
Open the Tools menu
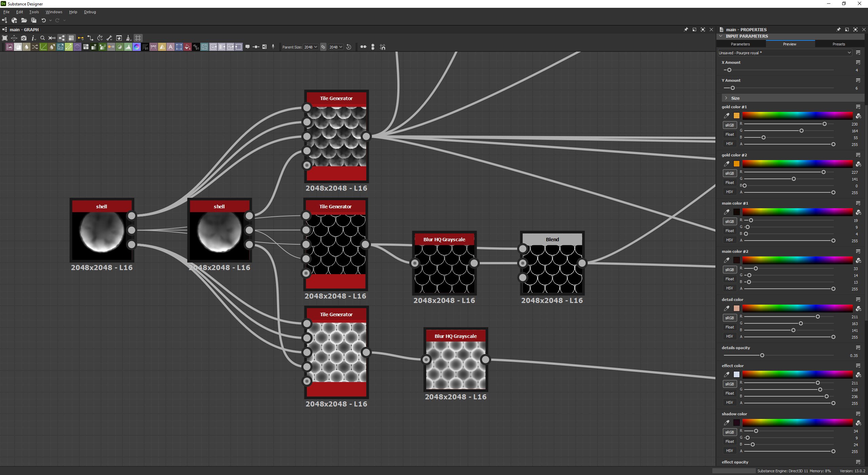point(34,12)
